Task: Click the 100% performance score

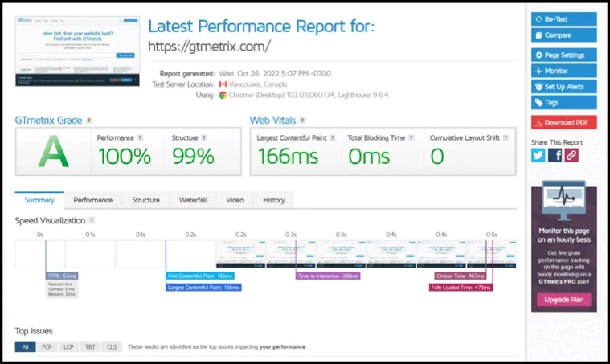Action: [125, 157]
